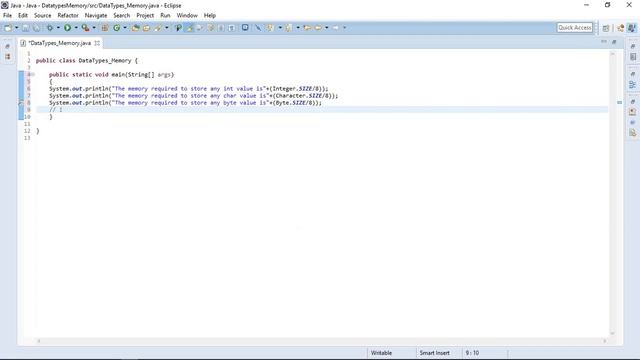
Task: Open the Help menu
Action: pyautogui.click(x=210, y=16)
